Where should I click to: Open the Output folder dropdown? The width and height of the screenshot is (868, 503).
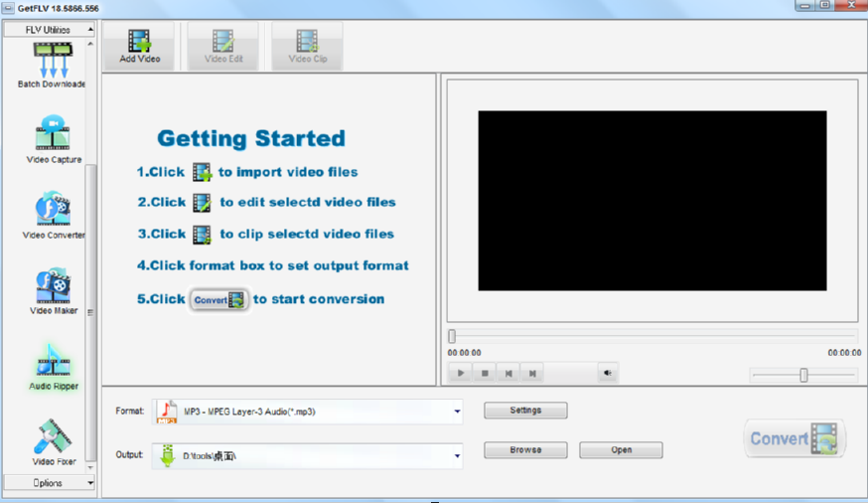(457, 456)
